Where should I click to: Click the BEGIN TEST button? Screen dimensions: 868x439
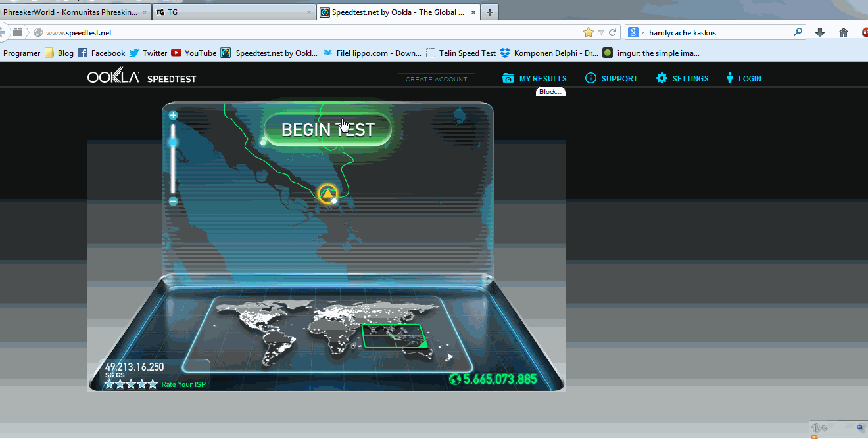click(x=327, y=129)
